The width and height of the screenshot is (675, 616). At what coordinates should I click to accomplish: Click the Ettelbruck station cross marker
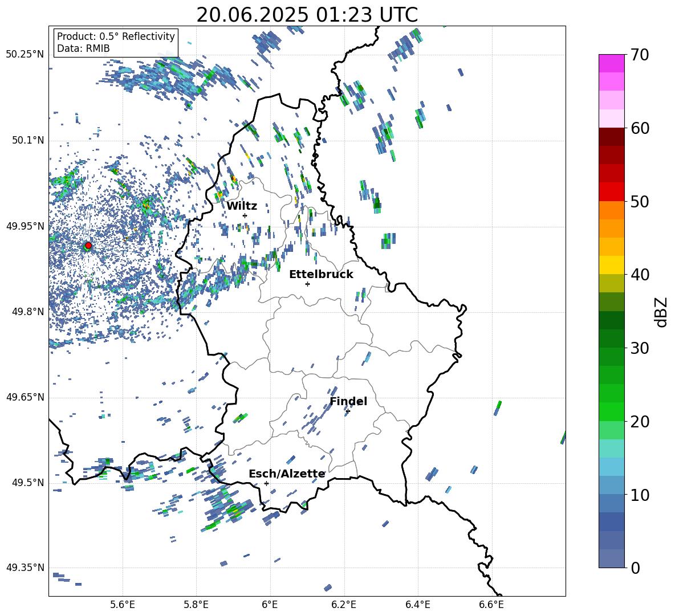[x=307, y=284]
